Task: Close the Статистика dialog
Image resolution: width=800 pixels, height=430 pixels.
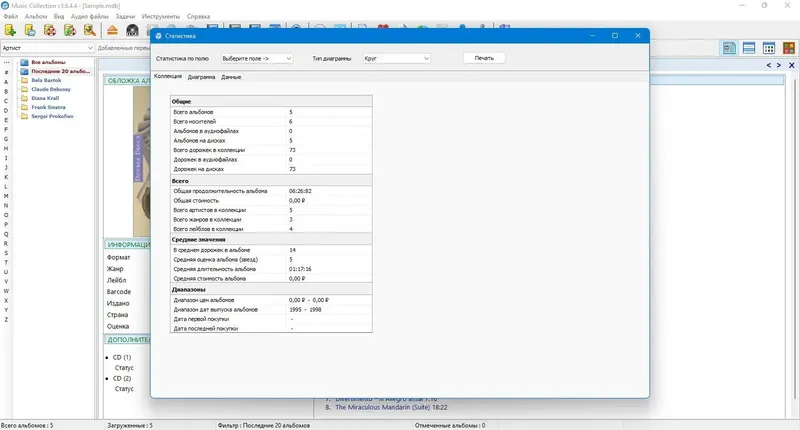Action: tap(638, 36)
